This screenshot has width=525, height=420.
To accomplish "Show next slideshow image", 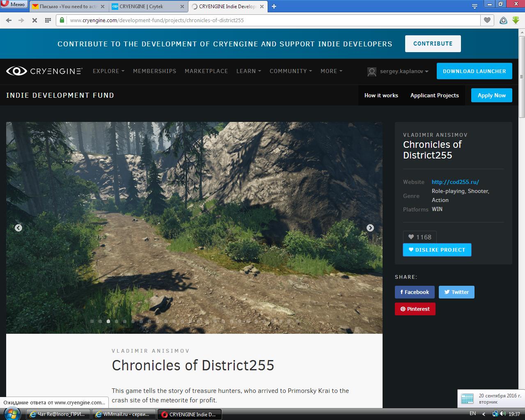I will pyautogui.click(x=370, y=228).
